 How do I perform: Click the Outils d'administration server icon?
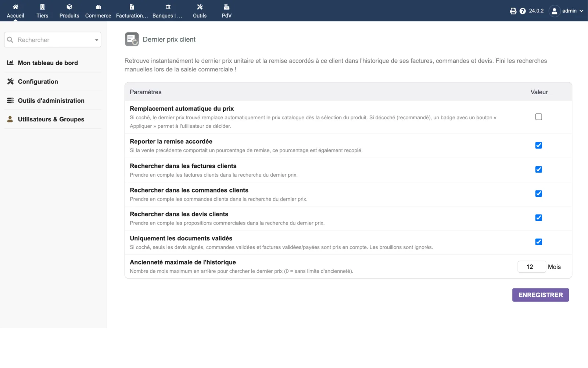[10, 100]
